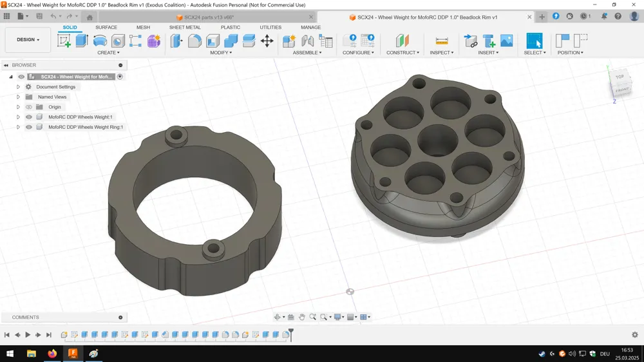Screen dimensions: 644x362
Task: Select the Move/Copy tool
Action: [x=267, y=41]
